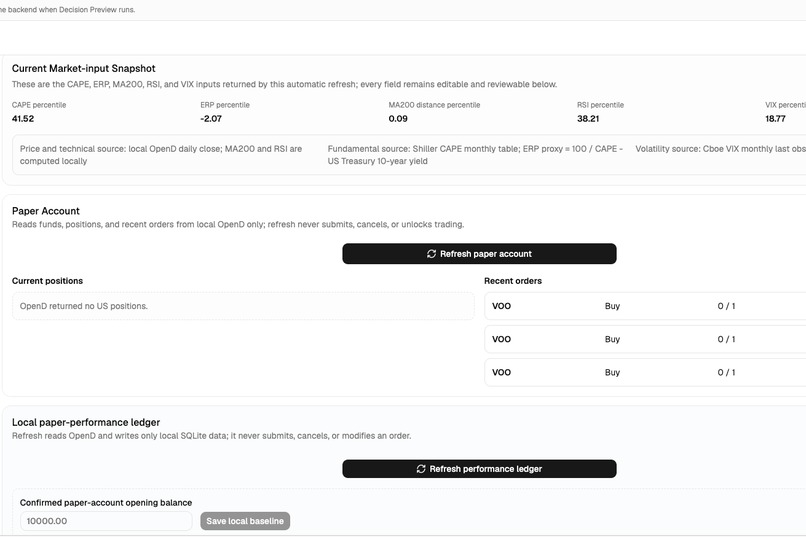806x537 pixels.
Task: Click the CAPE percentile label
Action: tap(39, 105)
